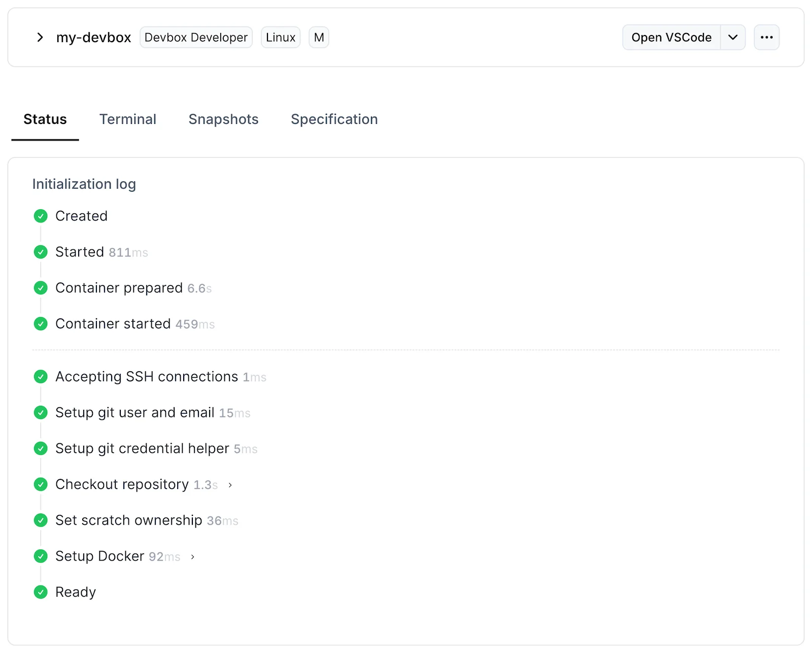Click the Setup git user and email label

[x=135, y=413]
